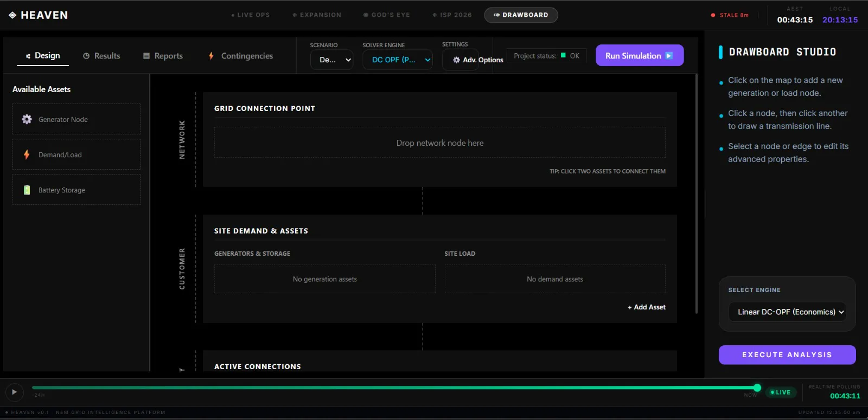Click the 'Available Assets' heading
The width and height of the screenshot is (868, 420).
pos(41,89)
